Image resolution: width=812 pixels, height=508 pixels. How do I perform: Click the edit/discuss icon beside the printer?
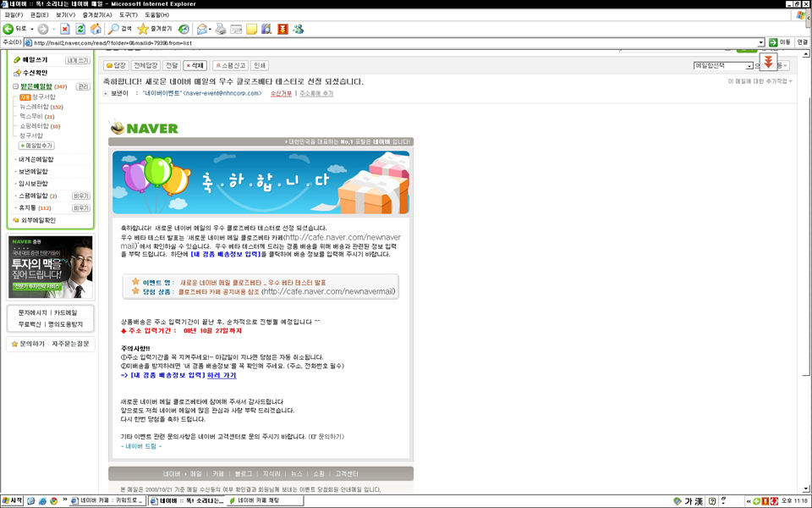click(x=236, y=29)
